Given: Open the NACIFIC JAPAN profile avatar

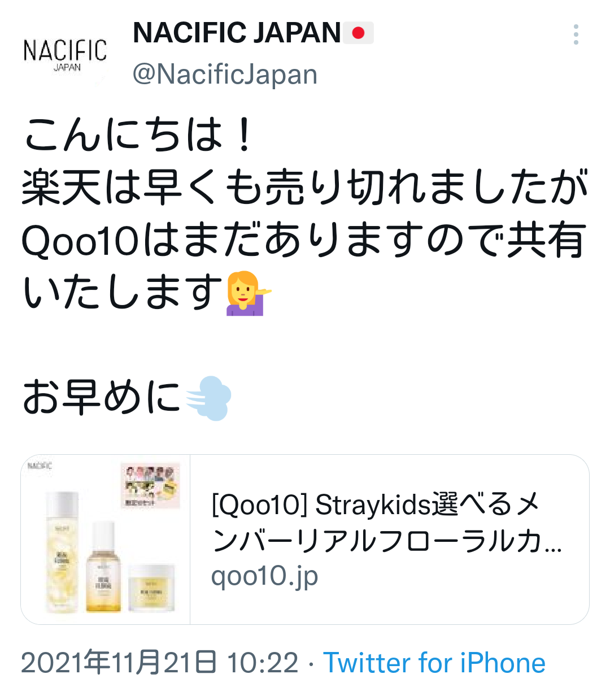Looking at the screenshot, I should (x=65, y=54).
